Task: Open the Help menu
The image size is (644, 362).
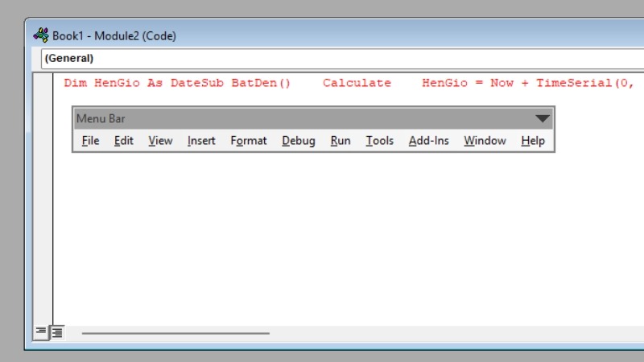Action: [533, 141]
